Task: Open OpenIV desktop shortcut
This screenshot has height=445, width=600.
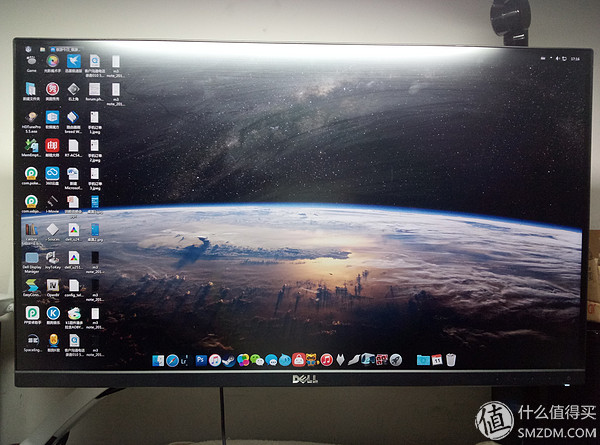Action: pyautogui.click(x=53, y=288)
